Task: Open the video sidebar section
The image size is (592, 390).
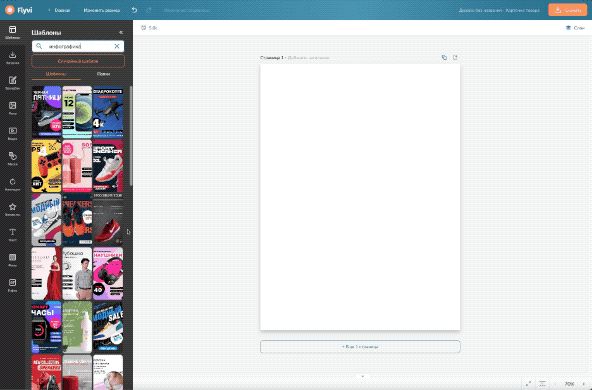Action: pos(12,133)
